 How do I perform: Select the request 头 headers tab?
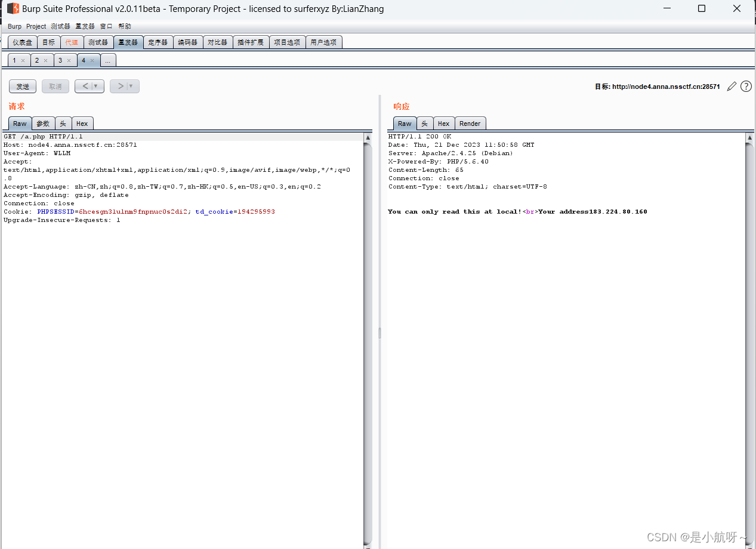pos(63,124)
